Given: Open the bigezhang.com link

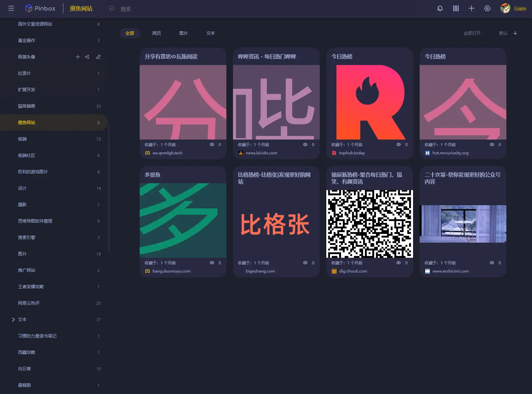Looking at the screenshot, I should click(x=260, y=271).
